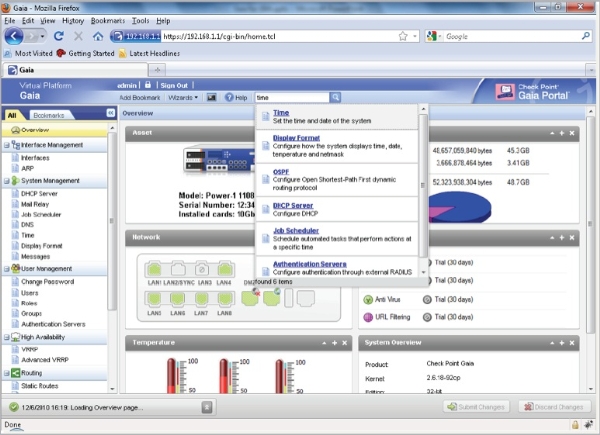Open the back/forward history dropdown arrow
Screen dimensions: 600x435
(42, 37)
